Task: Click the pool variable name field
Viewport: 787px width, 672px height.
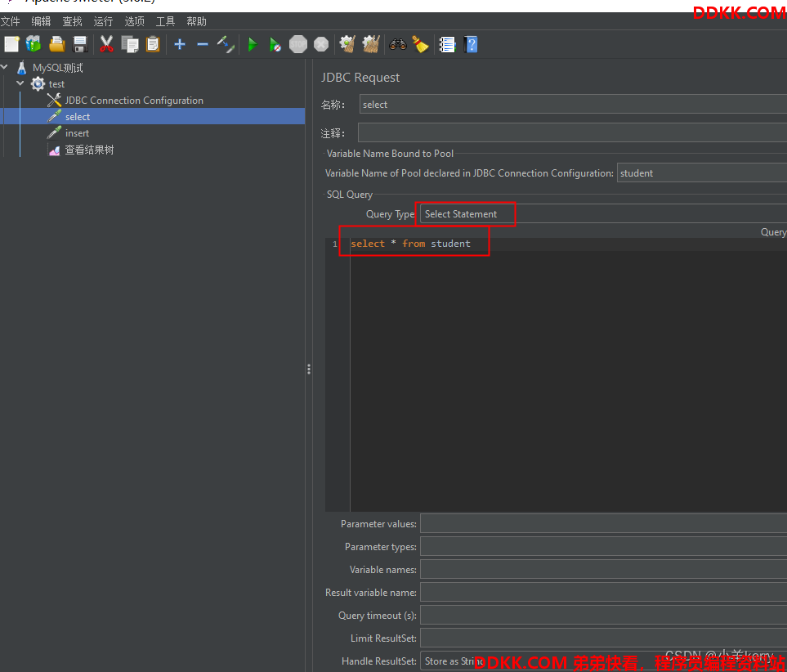Action: coord(702,173)
